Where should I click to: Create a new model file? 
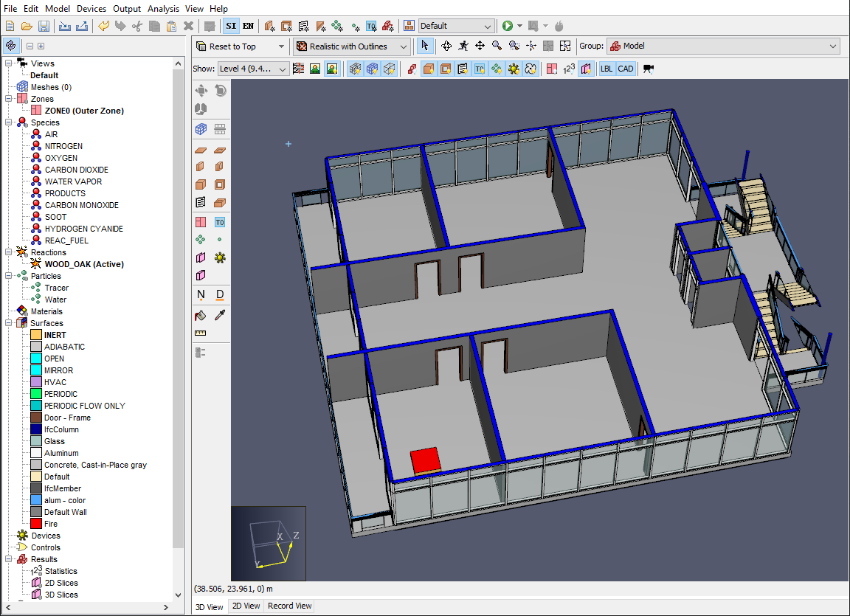tap(10, 26)
